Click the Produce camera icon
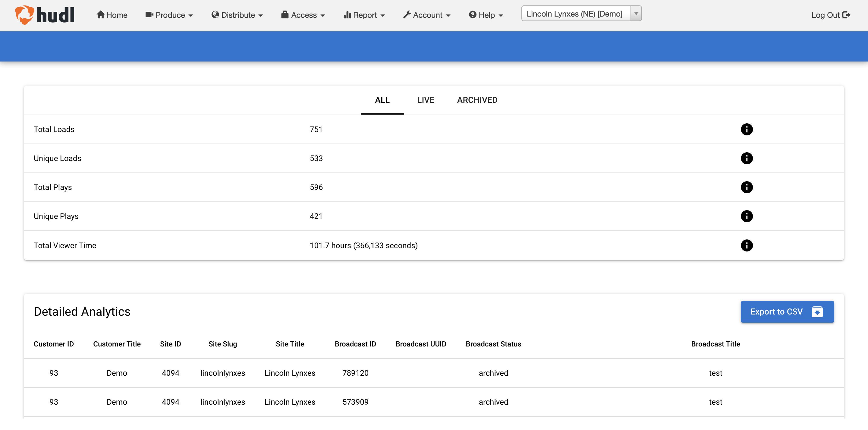The image size is (868, 430). pyautogui.click(x=149, y=14)
